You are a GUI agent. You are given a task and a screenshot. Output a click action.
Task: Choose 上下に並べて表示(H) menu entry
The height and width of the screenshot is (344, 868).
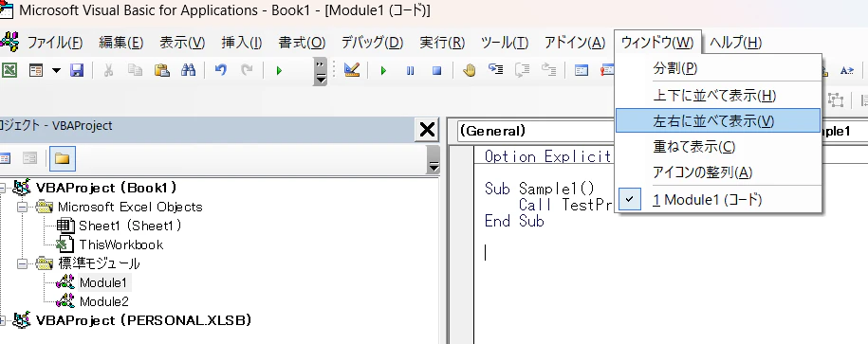718,96
